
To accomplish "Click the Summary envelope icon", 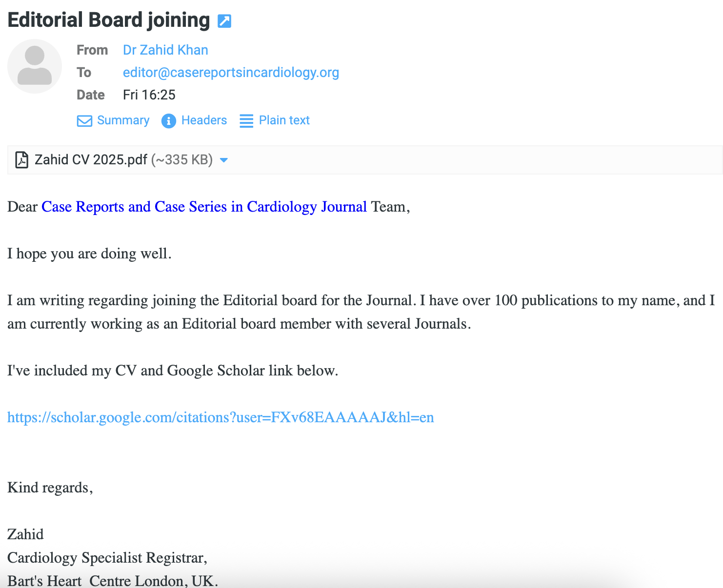I will (x=84, y=121).
